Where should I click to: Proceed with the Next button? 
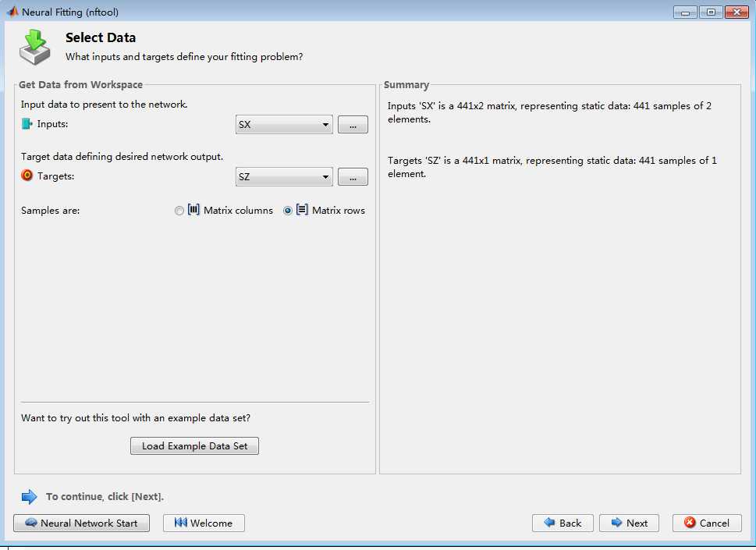point(629,523)
